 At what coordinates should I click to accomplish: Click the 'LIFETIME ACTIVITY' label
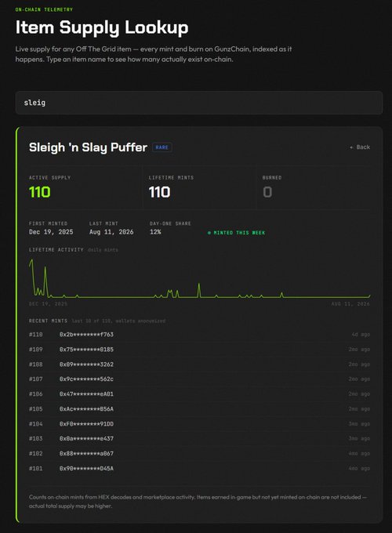click(x=56, y=250)
